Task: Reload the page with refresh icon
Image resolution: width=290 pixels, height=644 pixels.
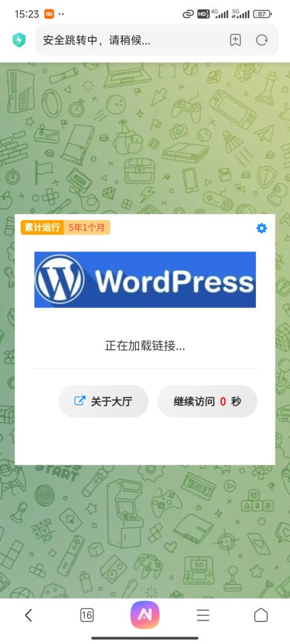Action: point(262,40)
